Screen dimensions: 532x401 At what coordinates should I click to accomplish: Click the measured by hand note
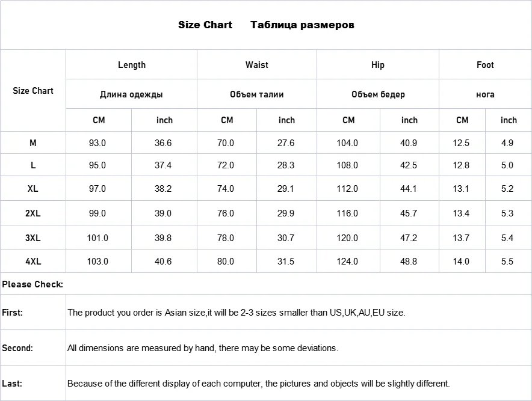click(x=203, y=348)
